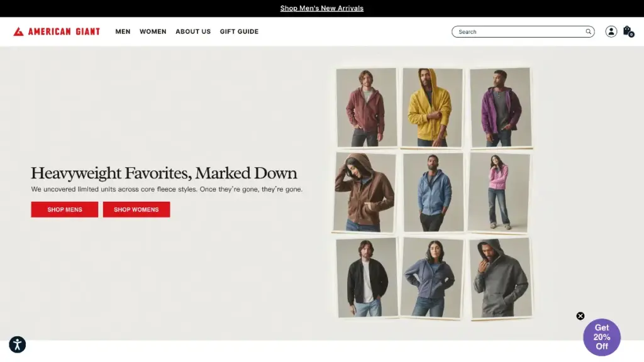Click the SHOP MENS button
Image resolution: width=644 pixels, height=362 pixels.
pyautogui.click(x=64, y=209)
